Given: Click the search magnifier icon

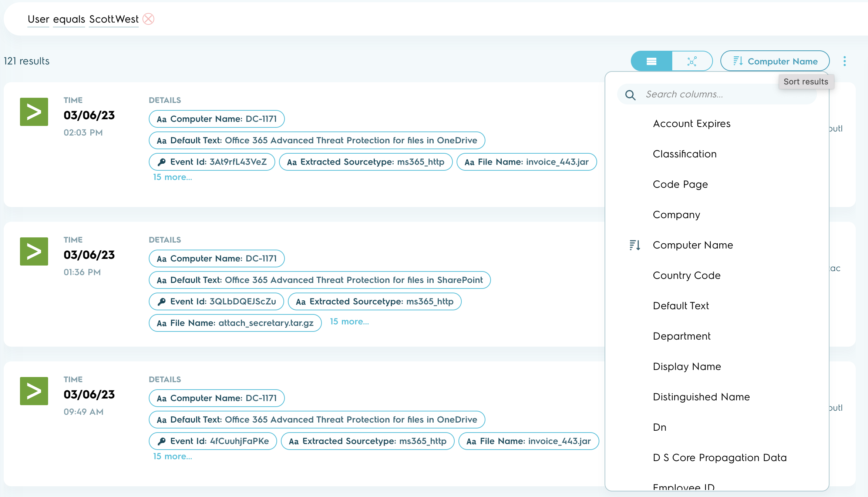Looking at the screenshot, I should 630,95.
